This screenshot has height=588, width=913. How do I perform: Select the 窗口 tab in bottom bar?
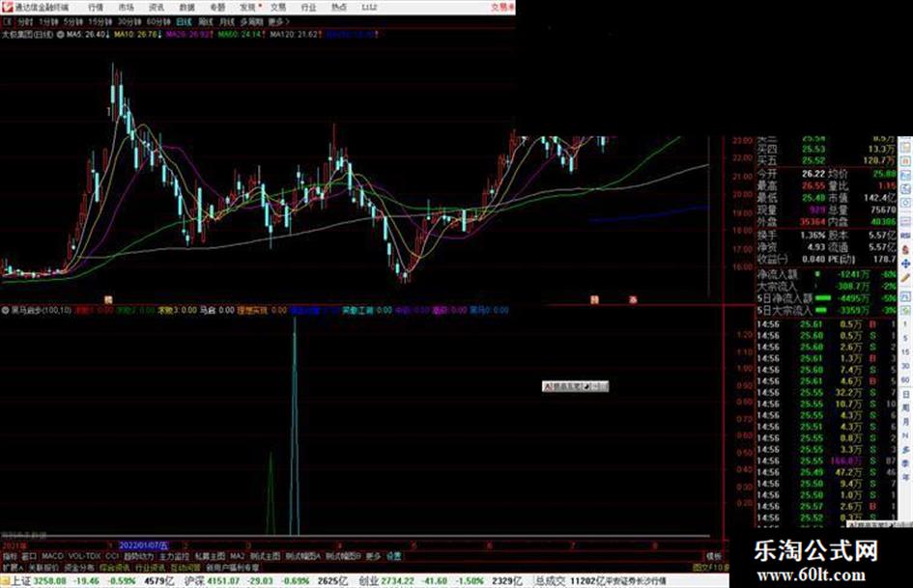click(x=29, y=556)
